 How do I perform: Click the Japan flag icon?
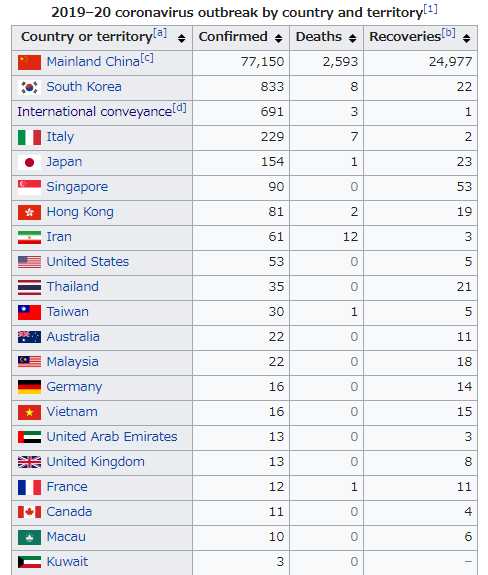[29, 162]
